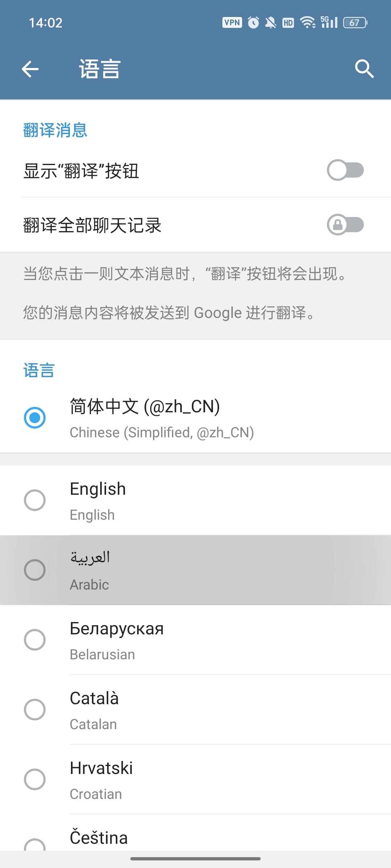Tap the 语言 page title
The width and height of the screenshot is (391, 868).
tap(100, 69)
